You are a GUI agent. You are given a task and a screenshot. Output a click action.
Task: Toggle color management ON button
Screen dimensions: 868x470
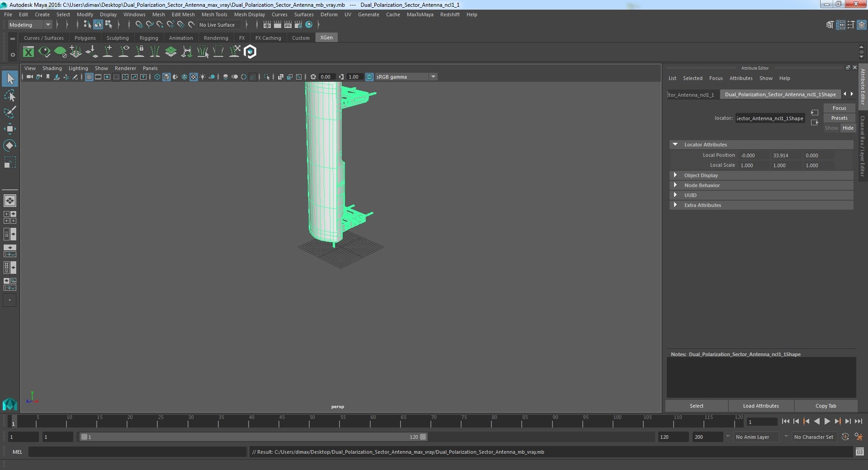[369, 77]
